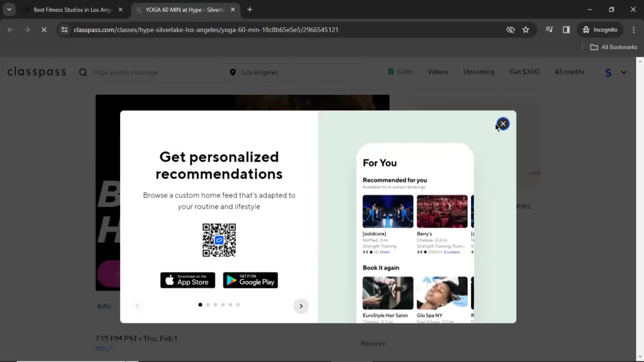644x362 pixels.
Task: Close the YOGA 60 MIN tab
Action: 233,10
